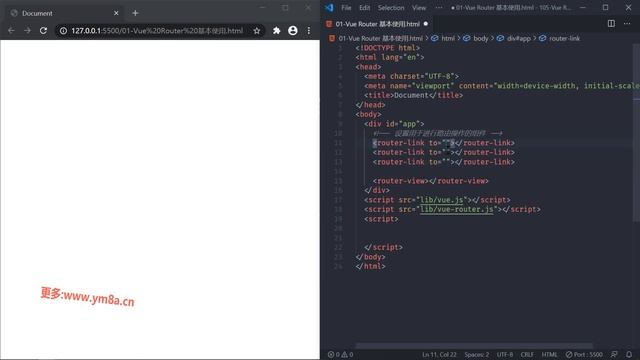This screenshot has width=640, height=360.
Task: Open Chrome's three-dot menu
Action: point(309,31)
